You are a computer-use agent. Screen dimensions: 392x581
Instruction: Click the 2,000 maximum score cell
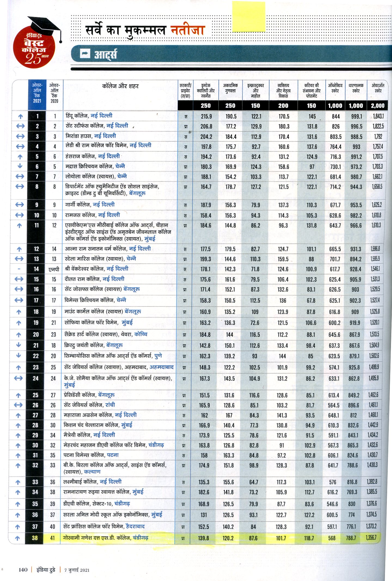pyautogui.click(x=378, y=106)
